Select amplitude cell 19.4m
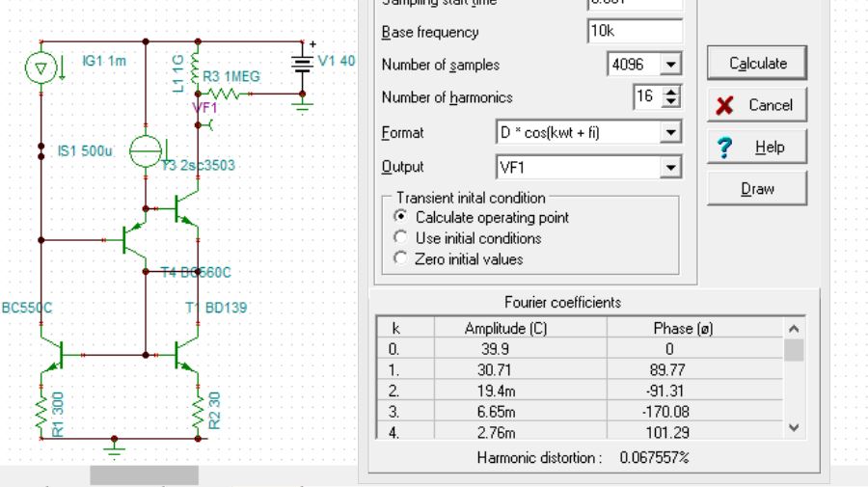 (x=521, y=391)
